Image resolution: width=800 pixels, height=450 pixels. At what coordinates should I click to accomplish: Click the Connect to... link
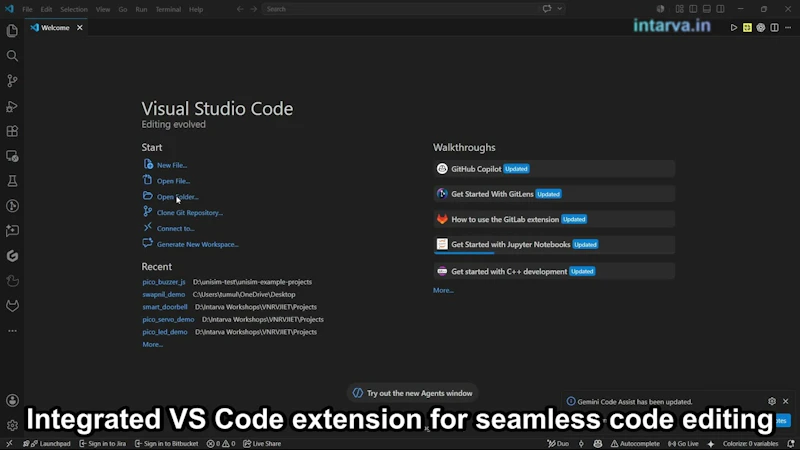click(176, 229)
